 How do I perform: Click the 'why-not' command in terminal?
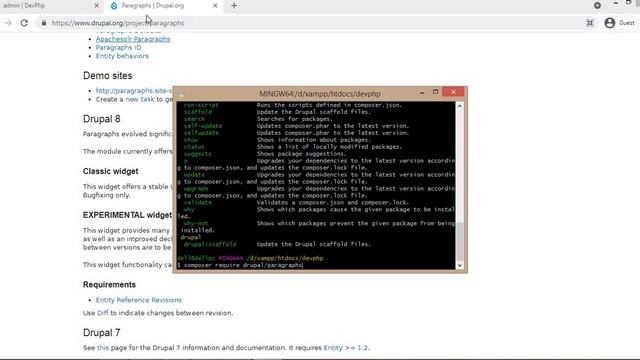(x=196, y=223)
